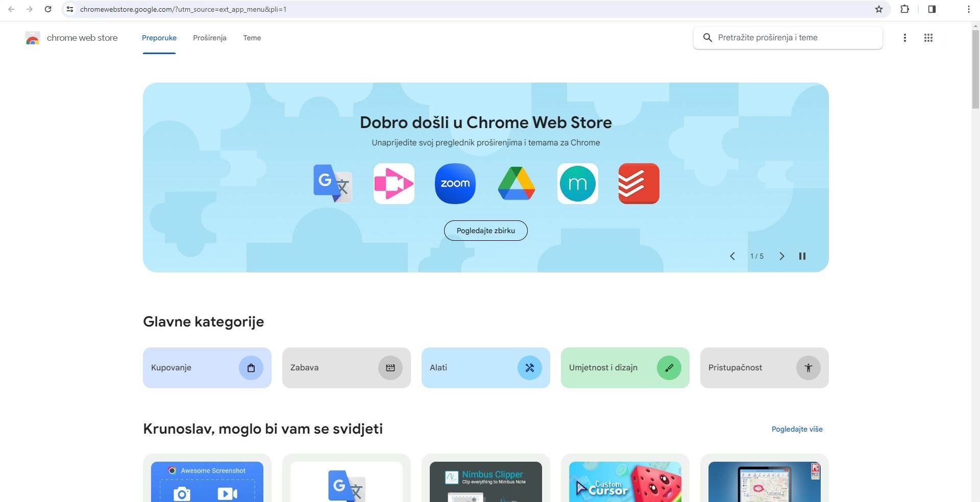This screenshot has width=980, height=502.
Task: View site information icon in address bar
Action: [x=70, y=9]
